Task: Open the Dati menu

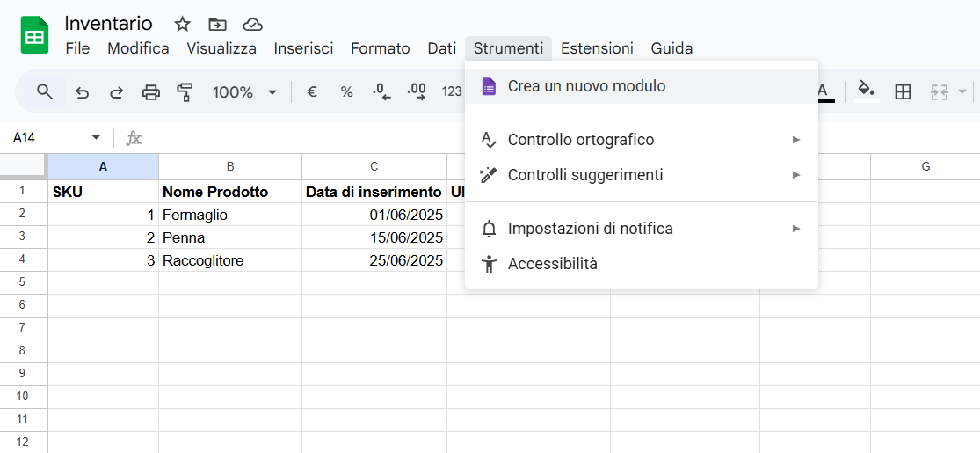Action: (x=442, y=48)
